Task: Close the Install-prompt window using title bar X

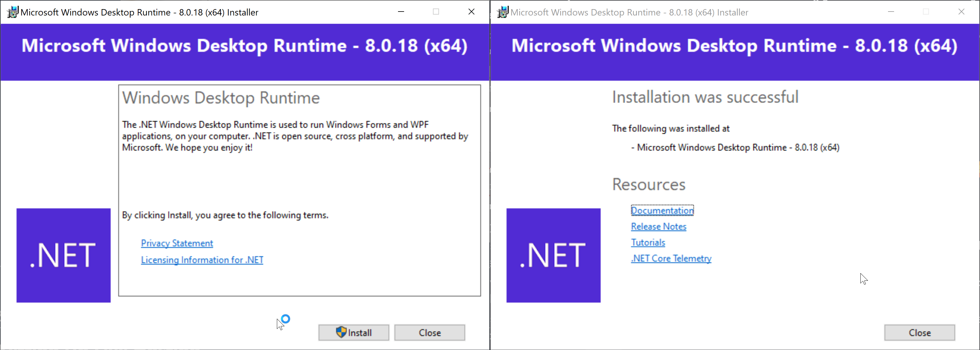Action: [x=471, y=12]
